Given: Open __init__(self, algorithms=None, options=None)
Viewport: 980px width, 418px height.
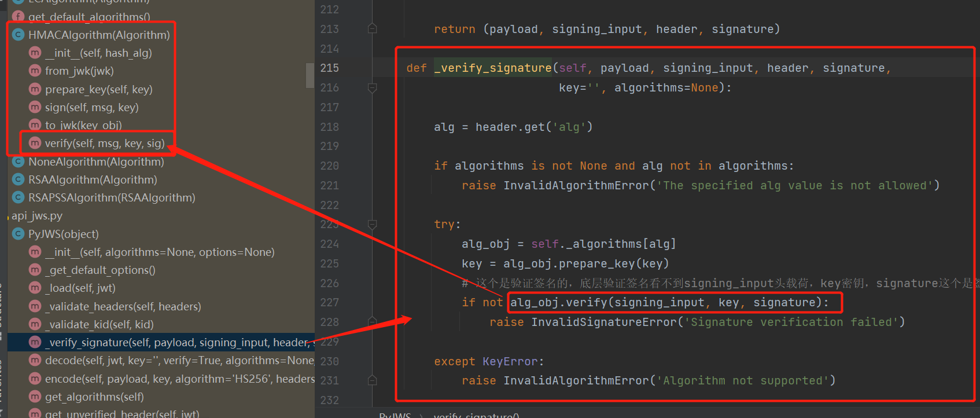Looking at the screenshot, I should tap(160, 252).
